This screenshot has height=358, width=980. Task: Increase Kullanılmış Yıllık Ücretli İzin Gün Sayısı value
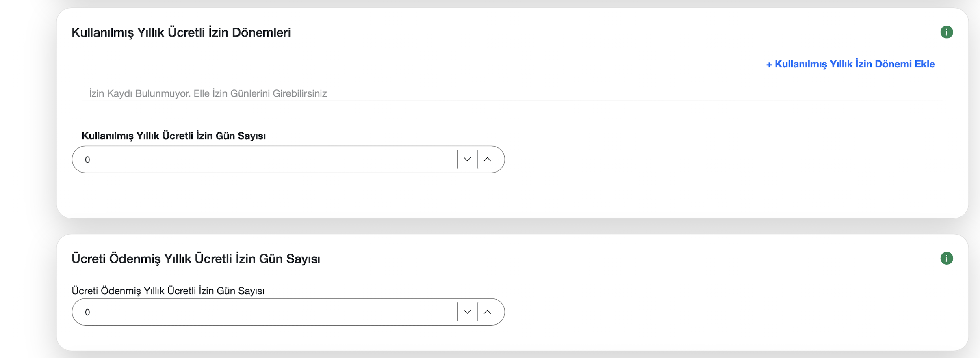488,160
